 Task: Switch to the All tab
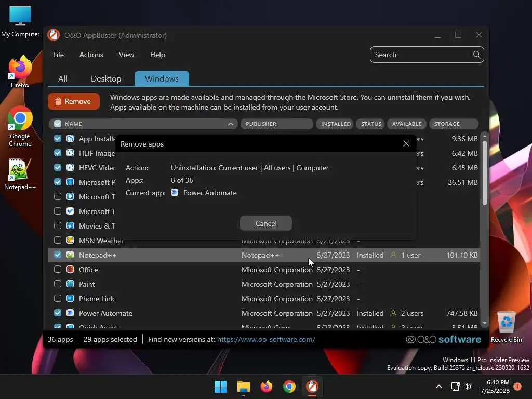63,79
